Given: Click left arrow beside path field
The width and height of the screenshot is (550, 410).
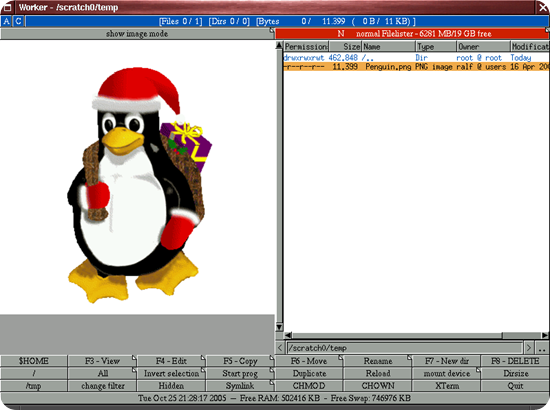Looking at the screenshot, I should pos(280,348).
